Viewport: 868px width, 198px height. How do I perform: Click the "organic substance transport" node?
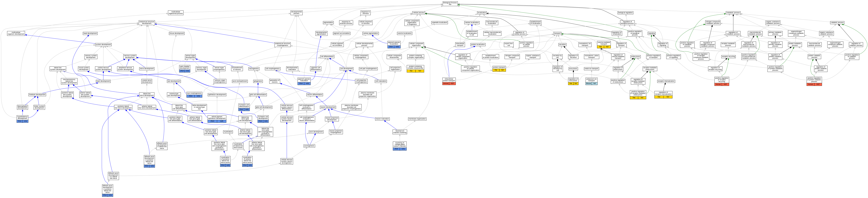(533, 57)
